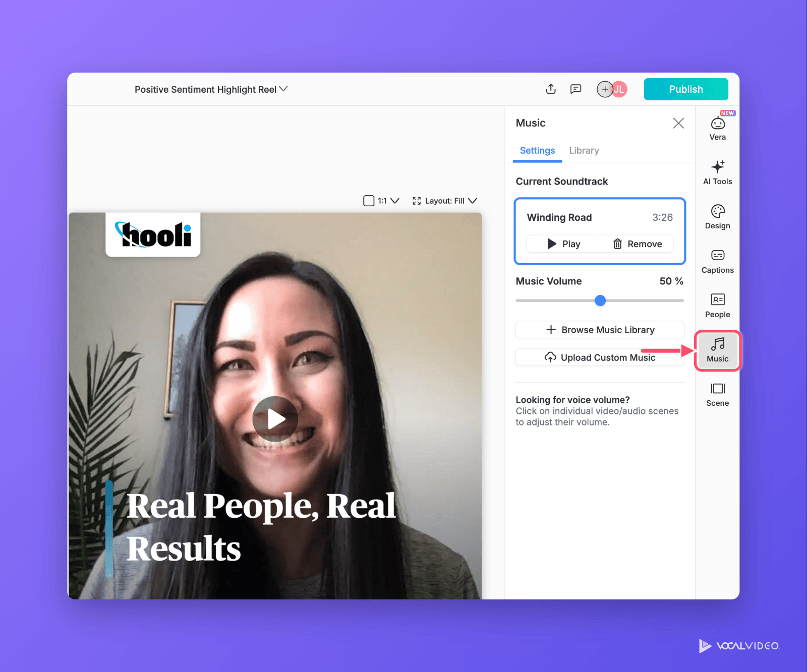
Task: Click Upload Custom Music
Action: (600, 357)
